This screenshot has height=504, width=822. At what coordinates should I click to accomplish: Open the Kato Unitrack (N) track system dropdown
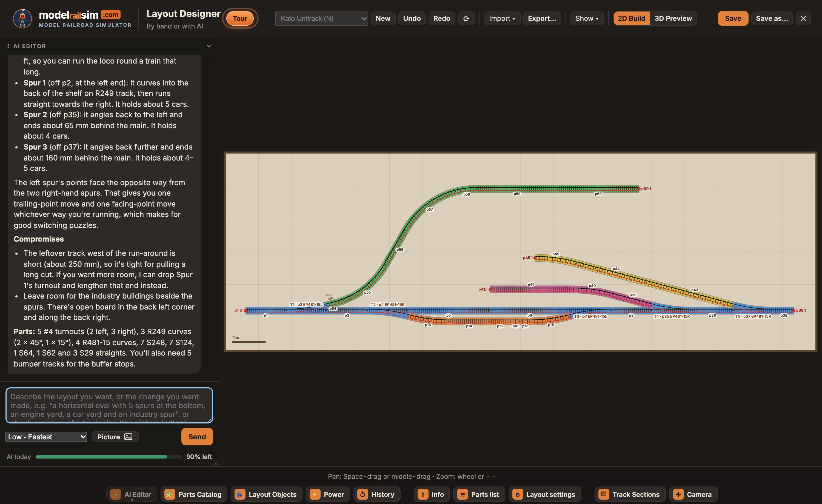click(x=321, y=18)
